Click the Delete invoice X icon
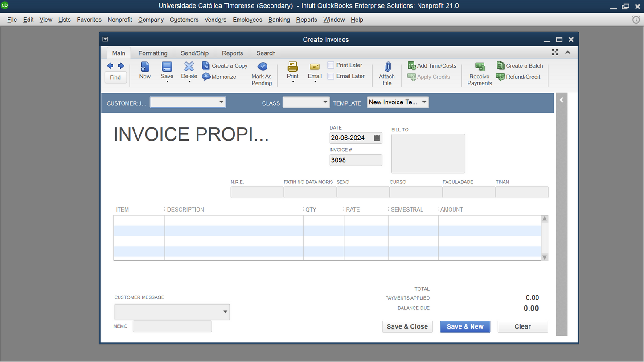This screenshot has height=362, width=644. [x=189, y=67]
